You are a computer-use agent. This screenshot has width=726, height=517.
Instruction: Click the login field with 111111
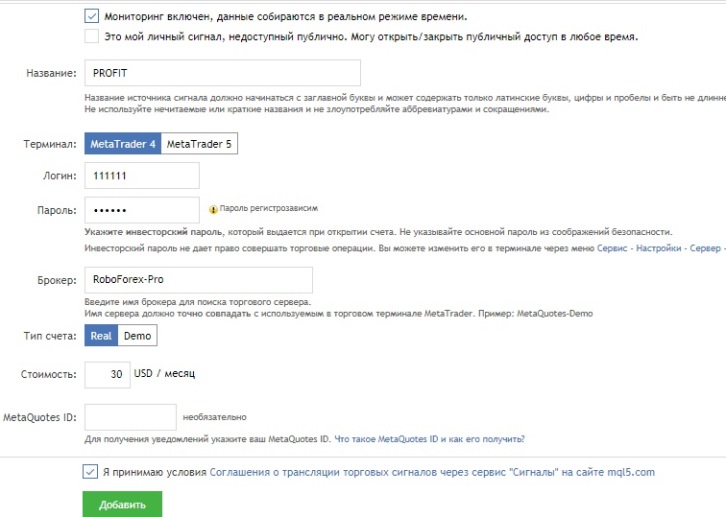142,176
